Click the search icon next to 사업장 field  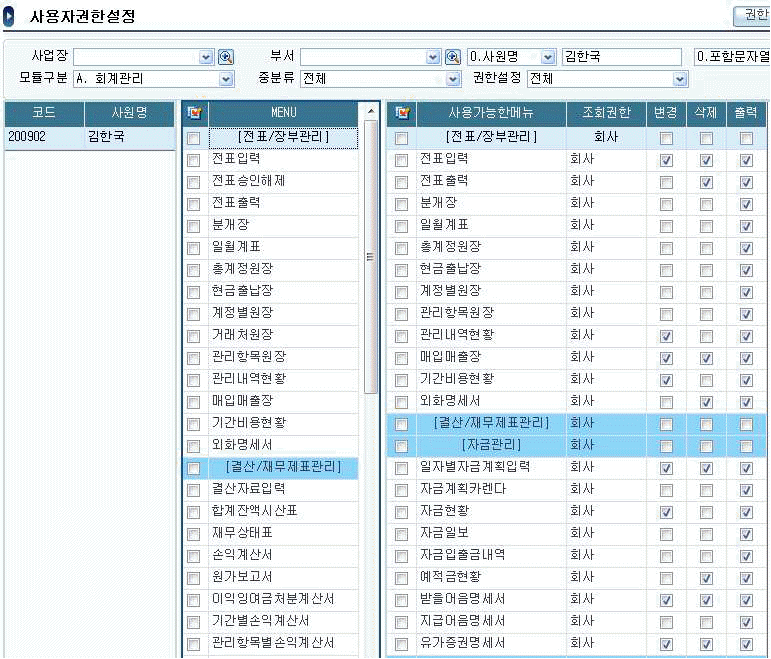(226, 57)
